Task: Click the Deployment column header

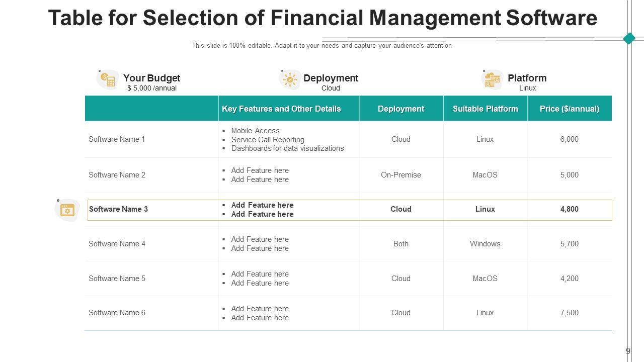Action: coord(401,109)
